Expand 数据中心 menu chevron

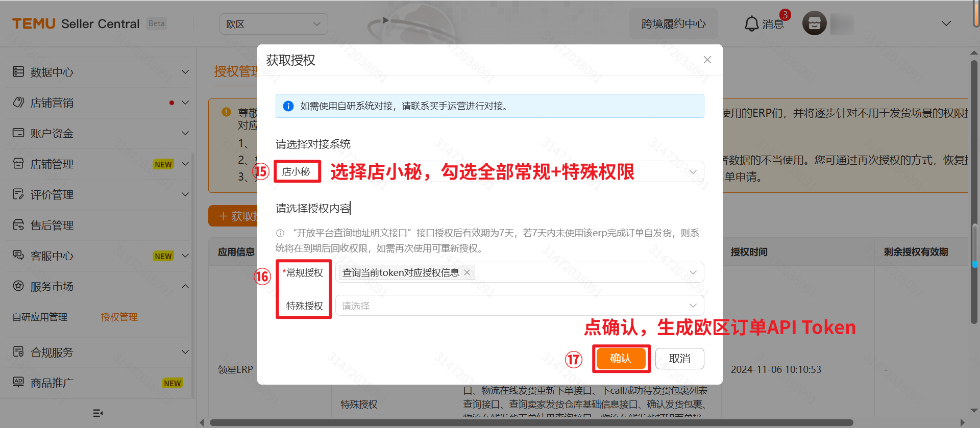coord(185,72)
